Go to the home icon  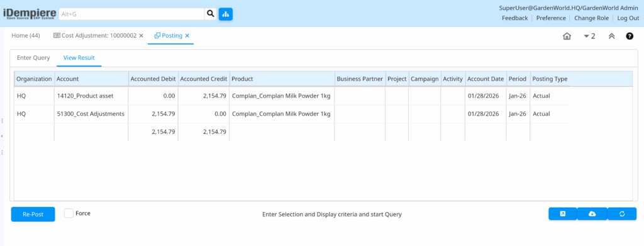[567, 36]
